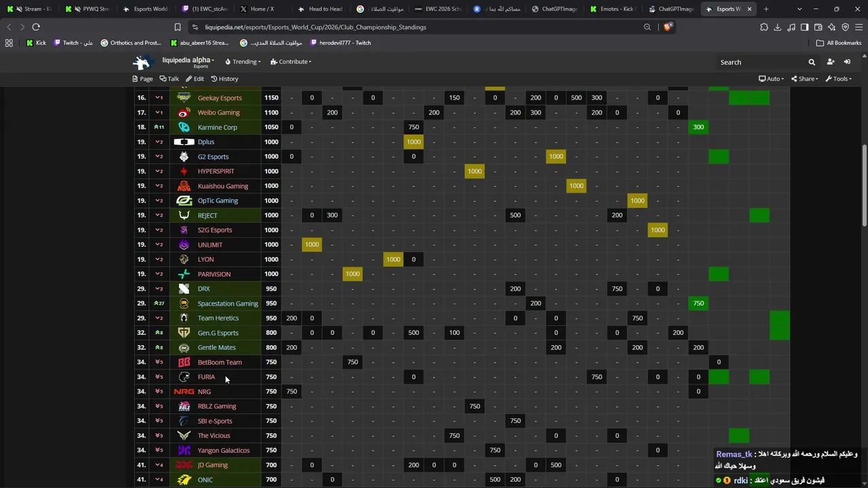Click the 1150 points cell for Geekay Esports
This screenshot has height=488, width=868.
[x=271, y=98]
